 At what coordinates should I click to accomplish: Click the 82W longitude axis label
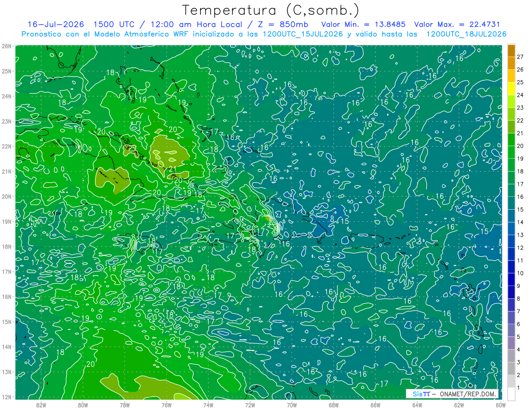tap(41, 405)
